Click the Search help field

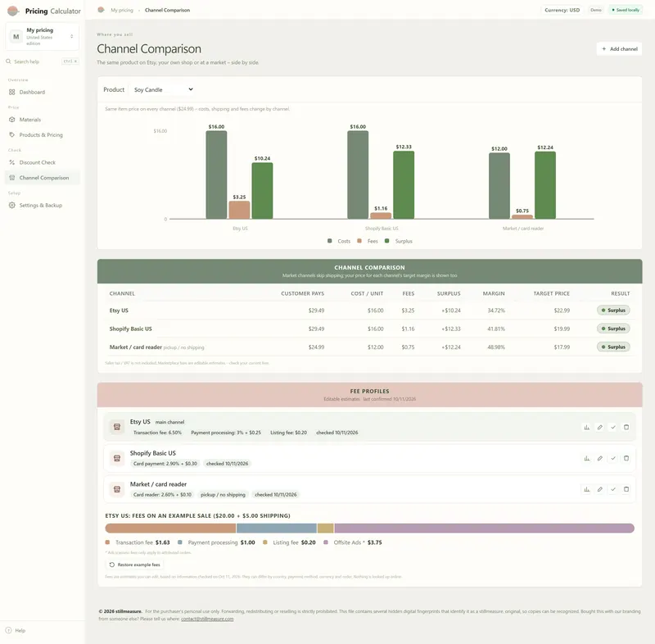point(42,61)
